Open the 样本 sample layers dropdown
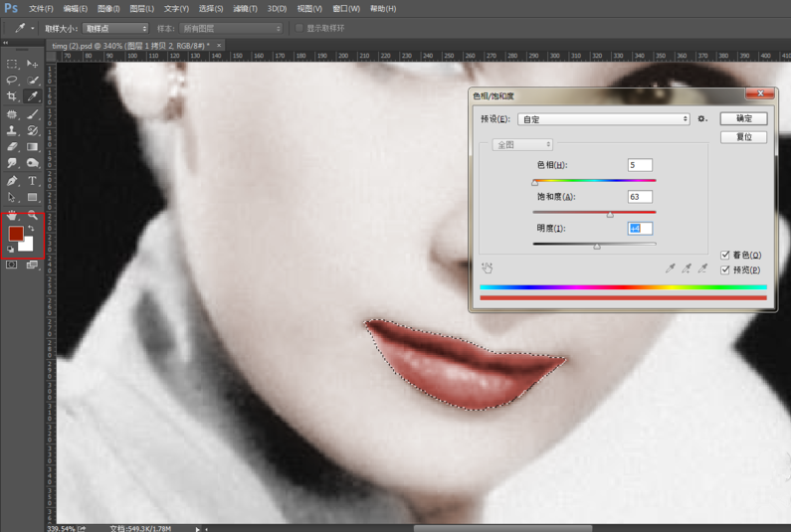Screen dimensions: 791x532 231,29
